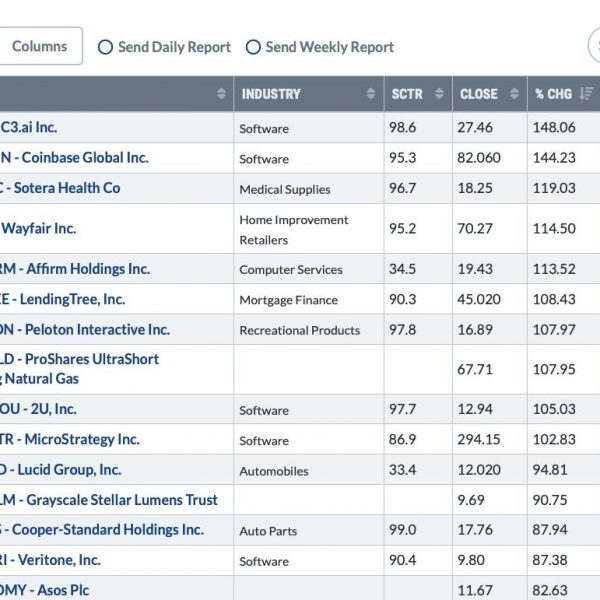Sort by the name column arrows
This screenshot has width=600, height=600.
[x=221, y=94]
